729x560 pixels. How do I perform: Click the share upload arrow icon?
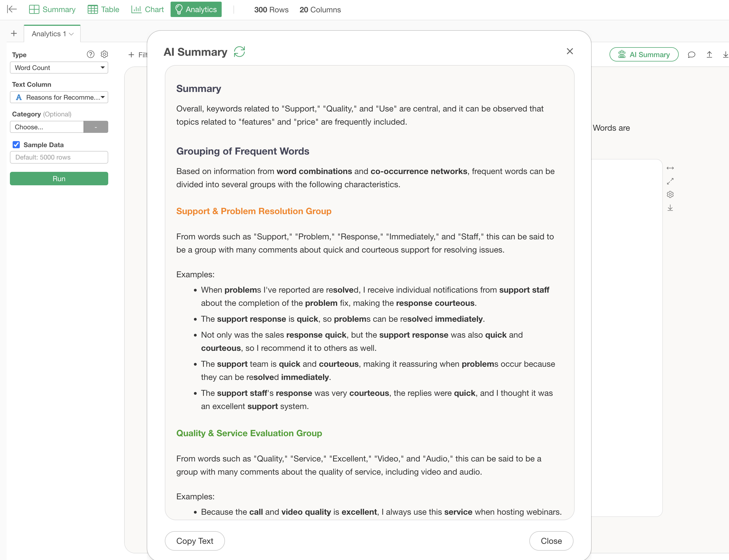[709, 55]
